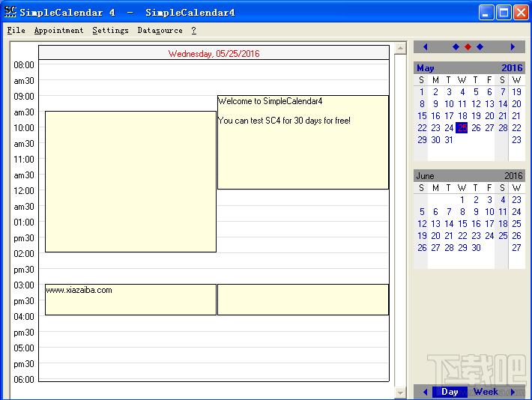Select May 18 in the mini calendar
This screenshot has width=532, height=400.
(462, 115)
